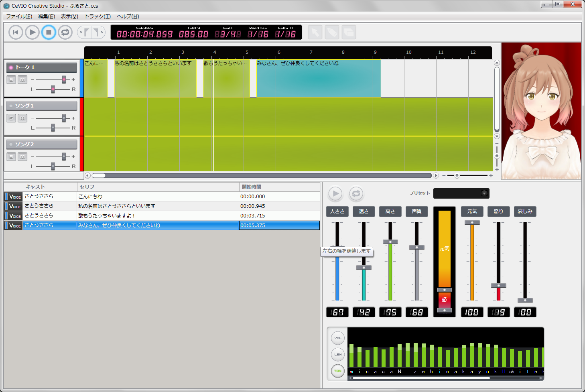585x392 pixels.
Task: Mute the トーク 1 track
Action: coord(22,79)
